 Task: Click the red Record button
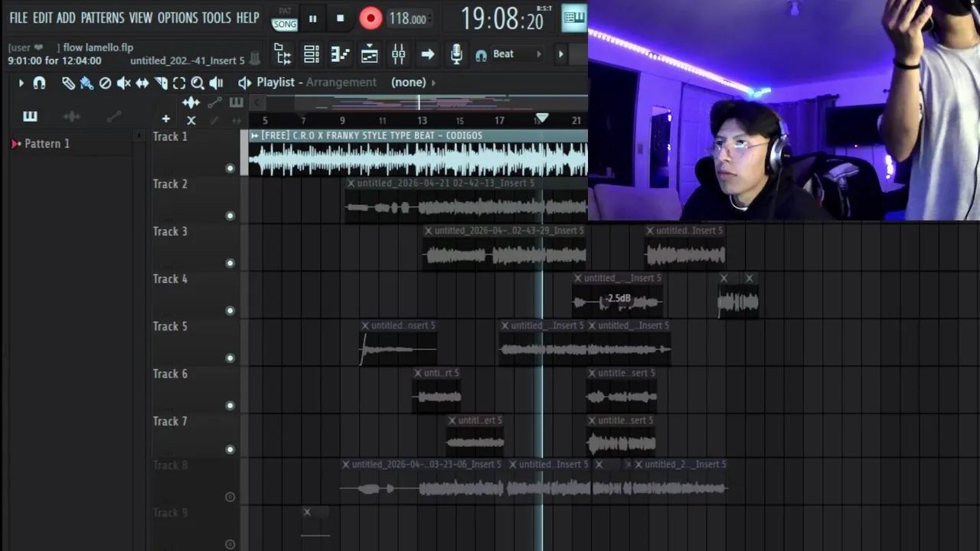click(371, 18)
